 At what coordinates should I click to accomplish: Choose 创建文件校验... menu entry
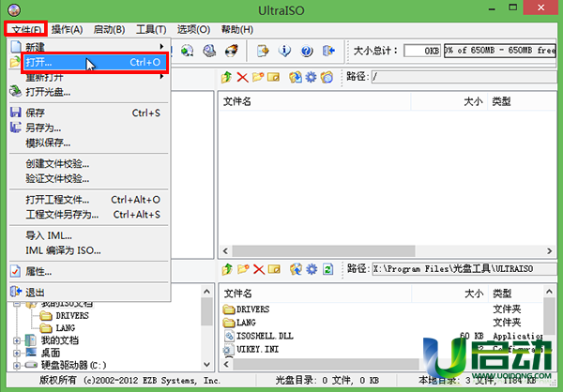88,164
